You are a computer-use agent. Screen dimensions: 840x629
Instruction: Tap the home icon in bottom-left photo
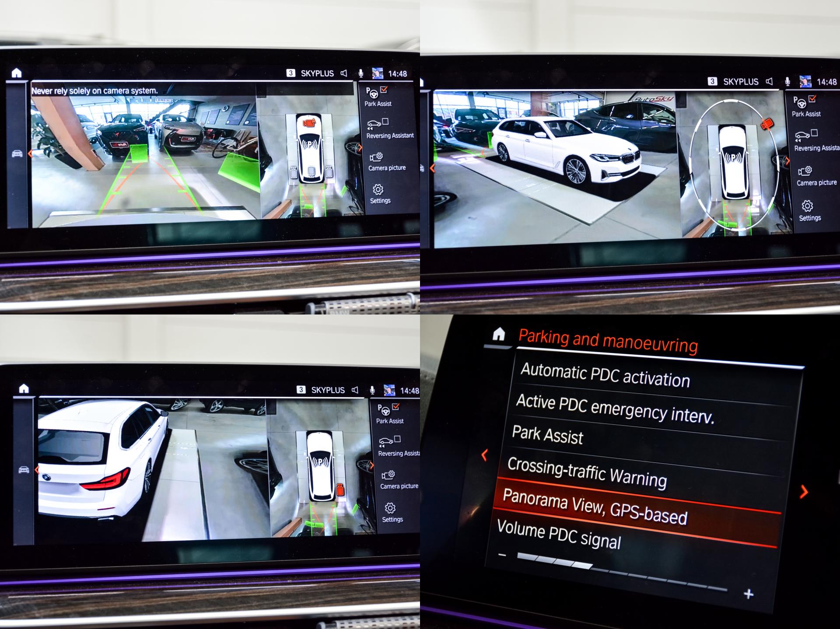(24, 388)
